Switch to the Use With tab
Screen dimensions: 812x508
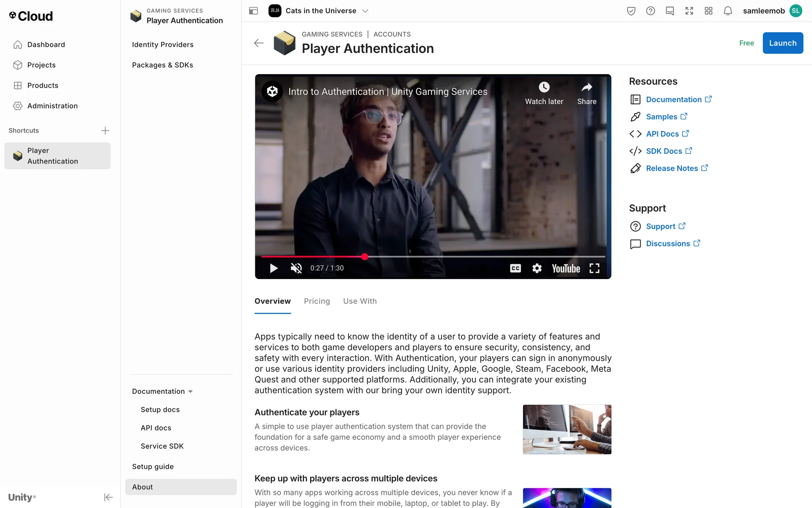coord(359,301)
